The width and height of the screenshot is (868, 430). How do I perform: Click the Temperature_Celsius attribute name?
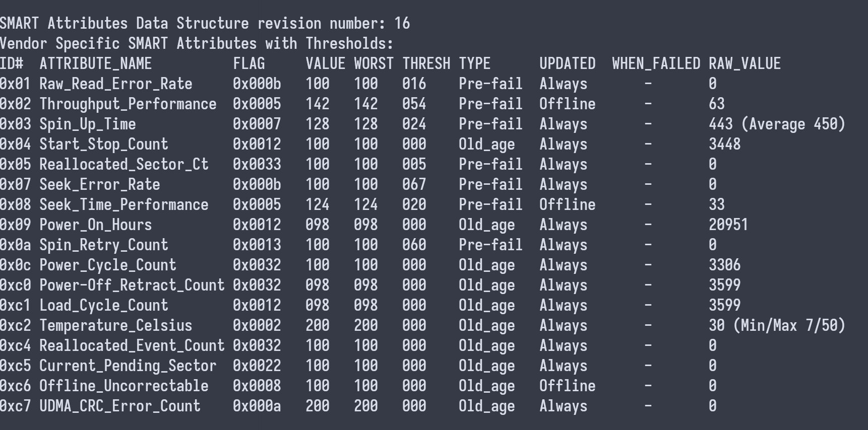[x=115, y=325]
